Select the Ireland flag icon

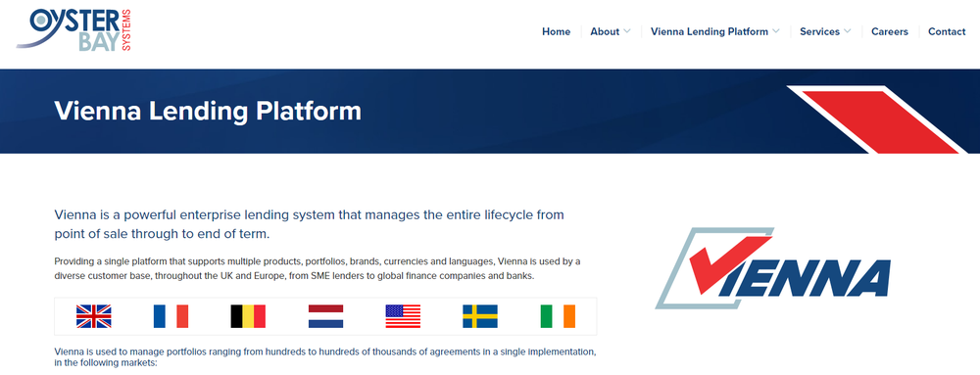click(x=558, y=316)
